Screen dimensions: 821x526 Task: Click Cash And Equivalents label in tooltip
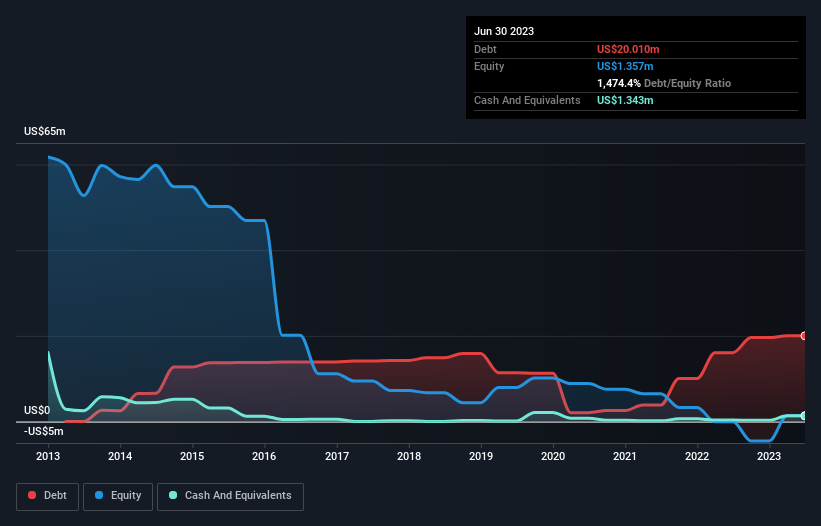click(527, 100)
